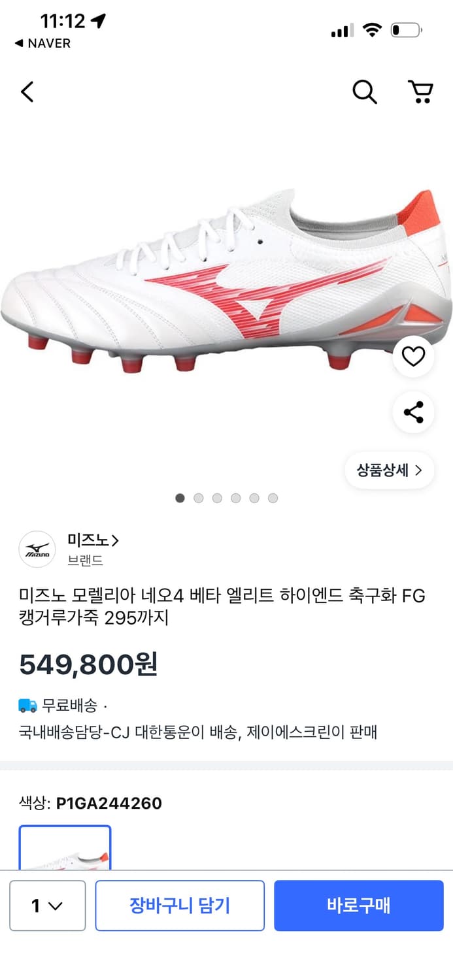The height and width of the screenshot is (980, 453).
Task: Tap the third carousel indicator dot
Action: tap(216, 498)
